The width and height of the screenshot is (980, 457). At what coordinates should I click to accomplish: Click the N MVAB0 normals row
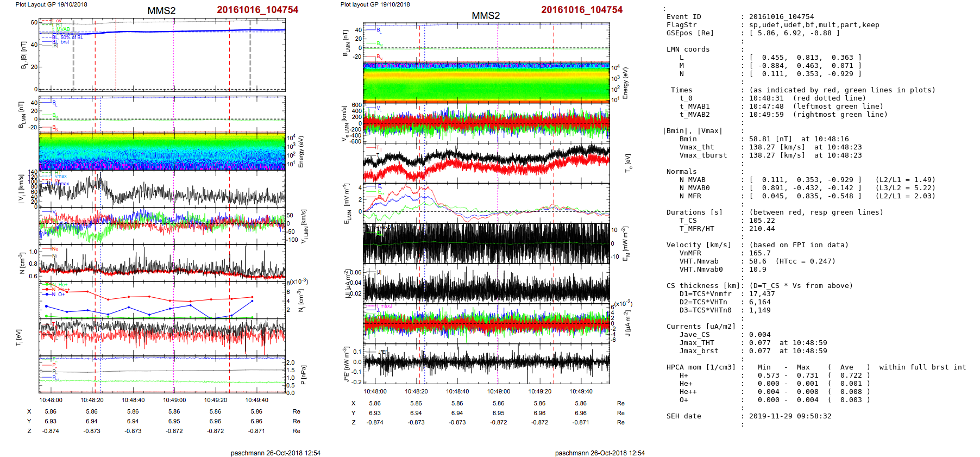pos(804,188)
